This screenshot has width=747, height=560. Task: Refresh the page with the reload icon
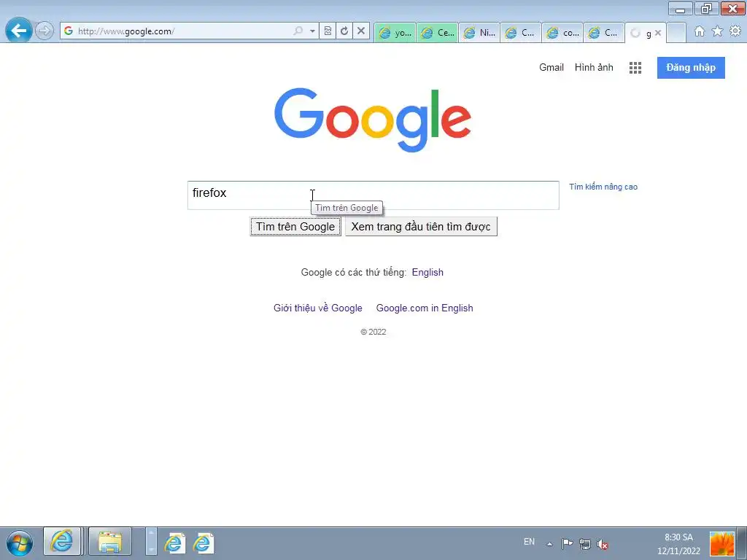click(x=344, y=31)
